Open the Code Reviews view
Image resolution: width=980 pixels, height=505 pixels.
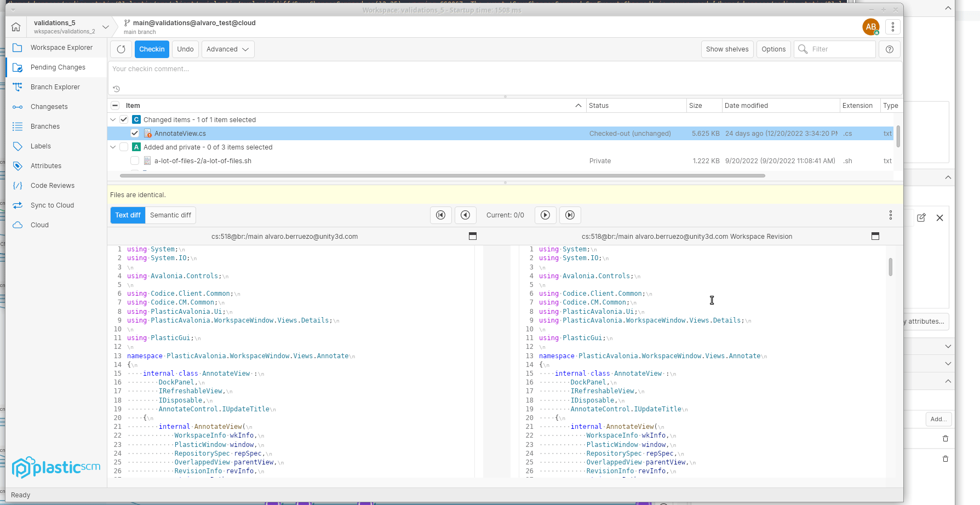pos(53,185)
